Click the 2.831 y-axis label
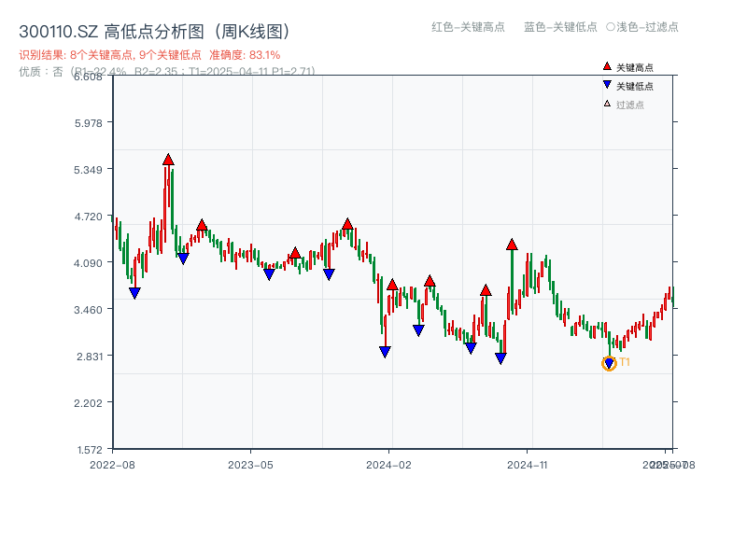 click(90, 357)
